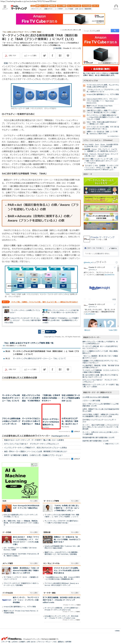Open Pure Storage CMO article thumbnail
Image resolution: width=121 pixels, height=644 pixels.
click(7, 508)
